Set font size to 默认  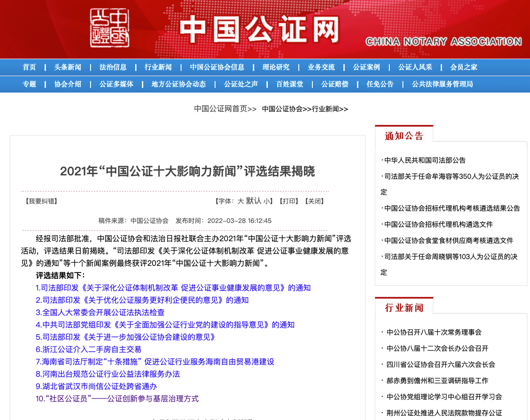(254, 201)
